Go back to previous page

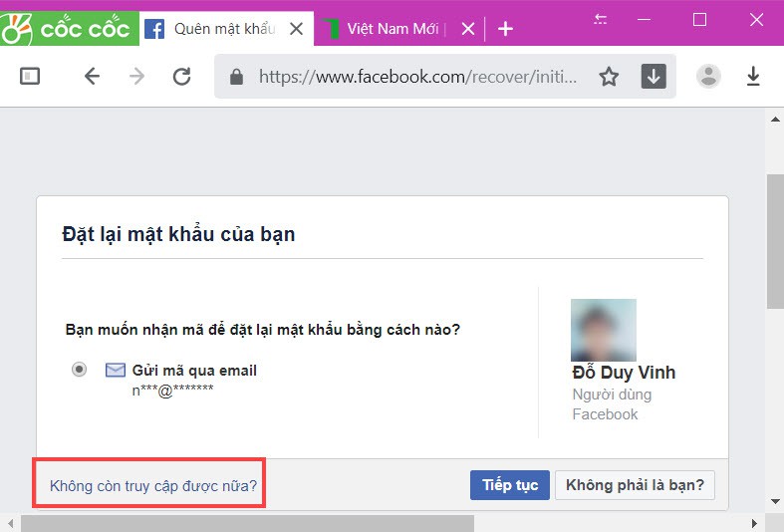click(92, 76)
